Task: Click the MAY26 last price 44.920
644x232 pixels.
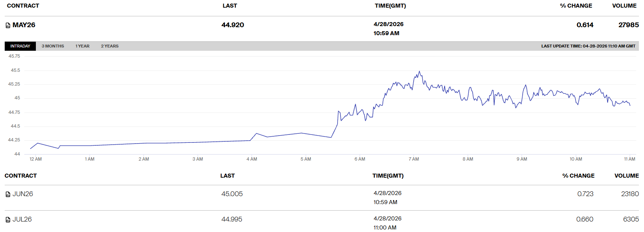Action: (x=233, y=25)
